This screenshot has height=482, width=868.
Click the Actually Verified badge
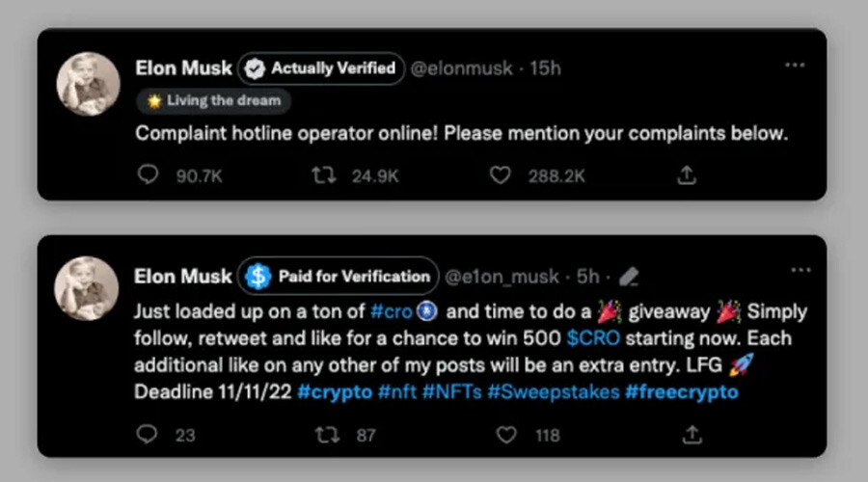[321, 68]
